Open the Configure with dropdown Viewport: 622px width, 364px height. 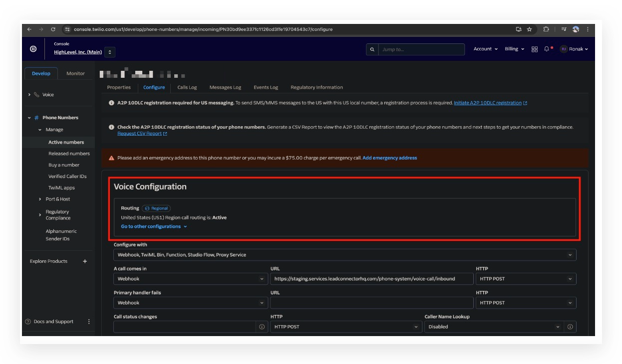(x=345, y=255)
